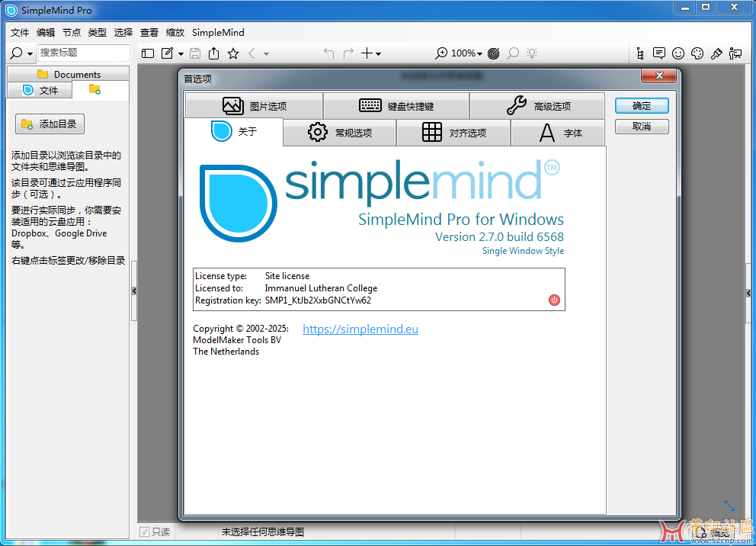756x546 pixels.
Task: Switch to the 对齐选项 tab
Action: [x=453, y=133]
